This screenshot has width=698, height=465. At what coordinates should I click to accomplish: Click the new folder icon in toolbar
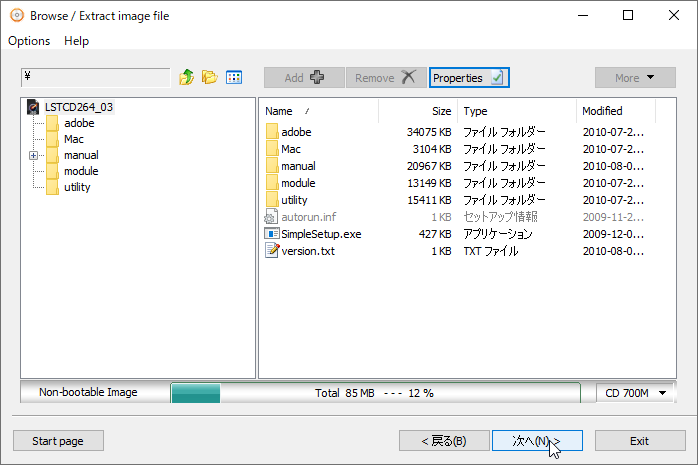(209, 77)
